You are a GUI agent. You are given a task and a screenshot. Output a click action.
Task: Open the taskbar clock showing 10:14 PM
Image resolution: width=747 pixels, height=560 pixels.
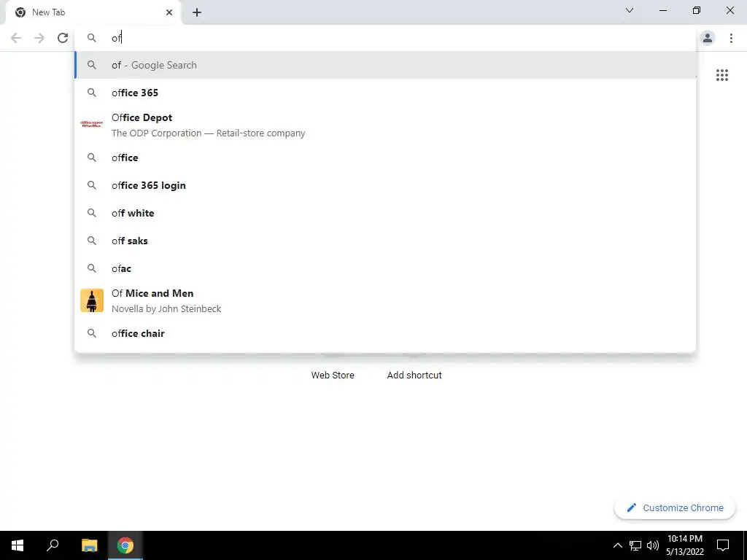click(685, 545)
